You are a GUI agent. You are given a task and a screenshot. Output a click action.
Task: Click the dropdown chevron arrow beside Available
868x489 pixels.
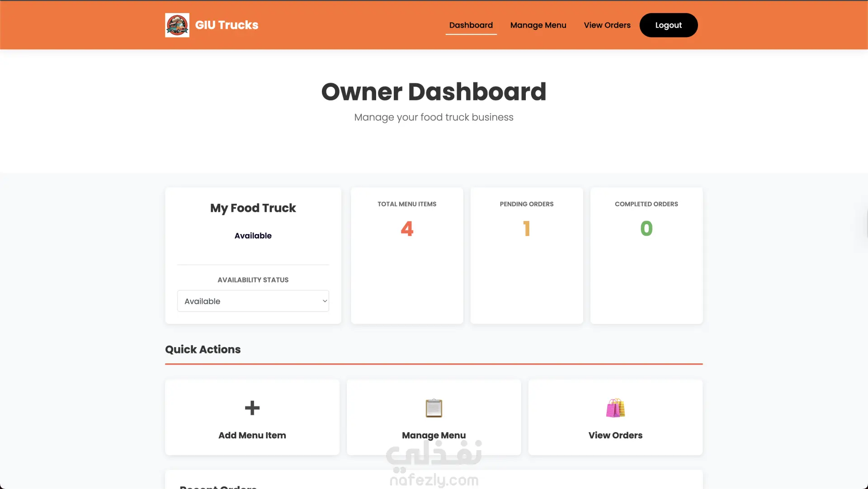[325, 301]
